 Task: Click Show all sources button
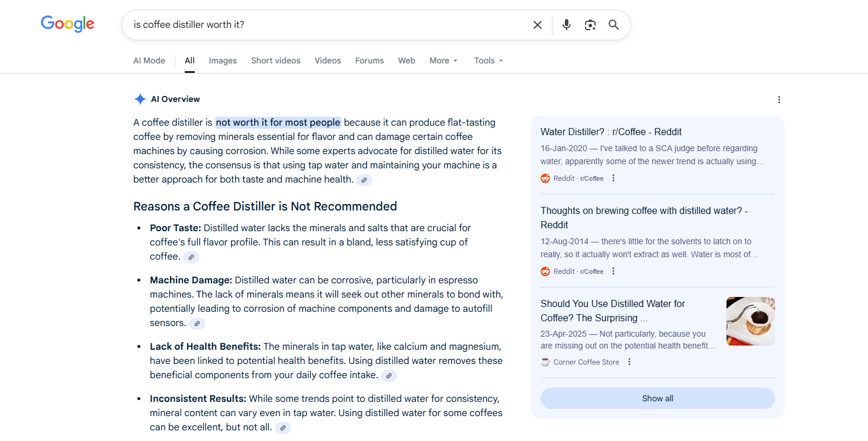(x=658, y=398)
